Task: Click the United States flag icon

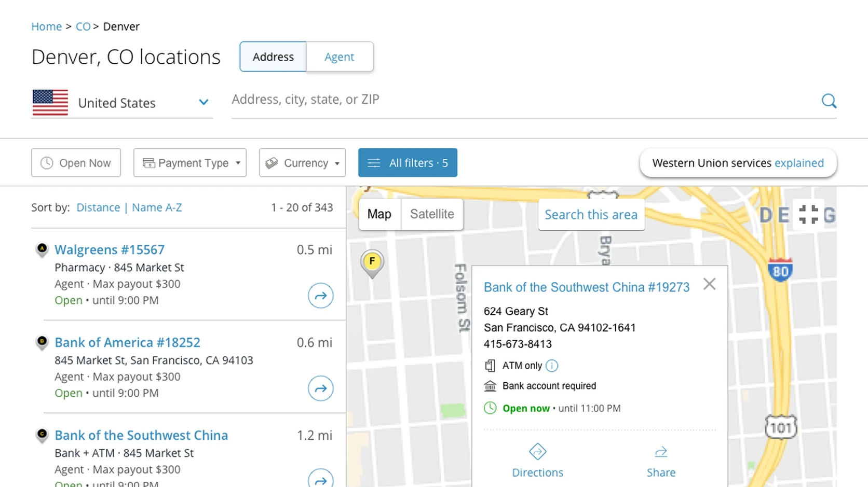Action: tap(50, 102)
